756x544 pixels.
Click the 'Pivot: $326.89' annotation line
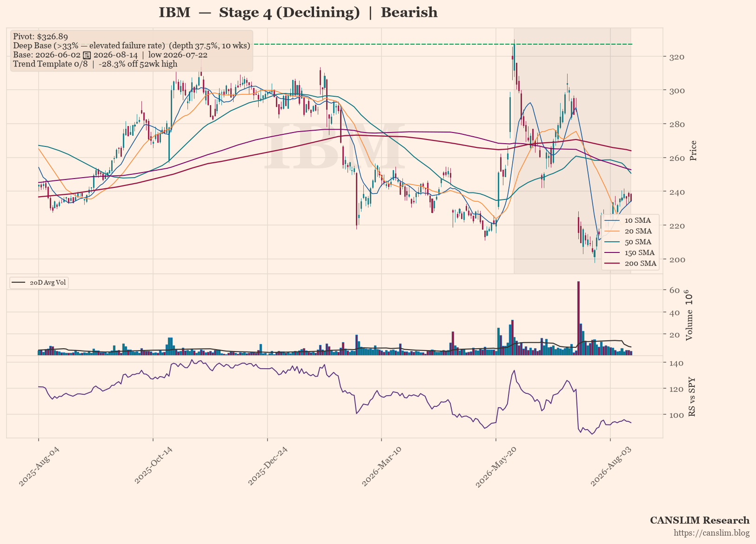click(40, 36)
